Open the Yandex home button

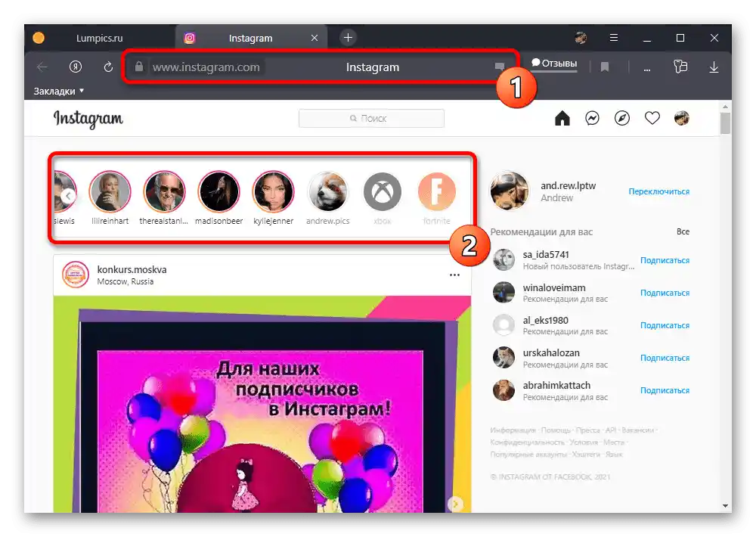[x=75, y=67]
